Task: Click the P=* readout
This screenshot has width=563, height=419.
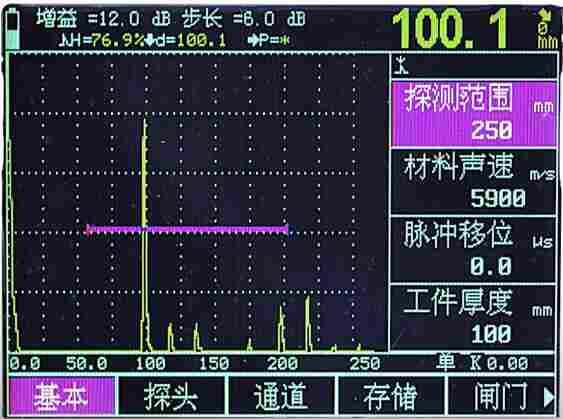Action: 269,40
